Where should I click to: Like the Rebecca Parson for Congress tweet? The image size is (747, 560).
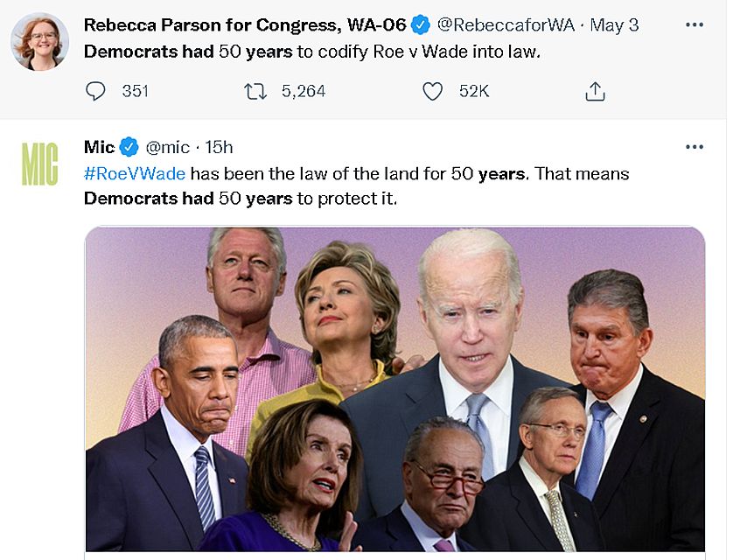coord(433,91)
